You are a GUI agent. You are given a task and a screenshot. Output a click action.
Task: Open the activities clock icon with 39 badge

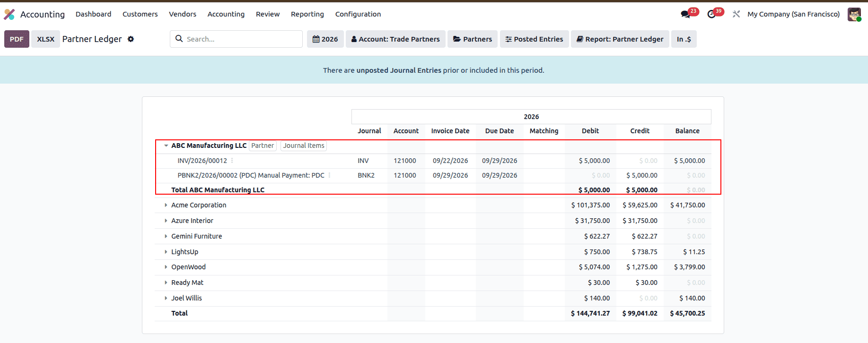pos(711,14)
